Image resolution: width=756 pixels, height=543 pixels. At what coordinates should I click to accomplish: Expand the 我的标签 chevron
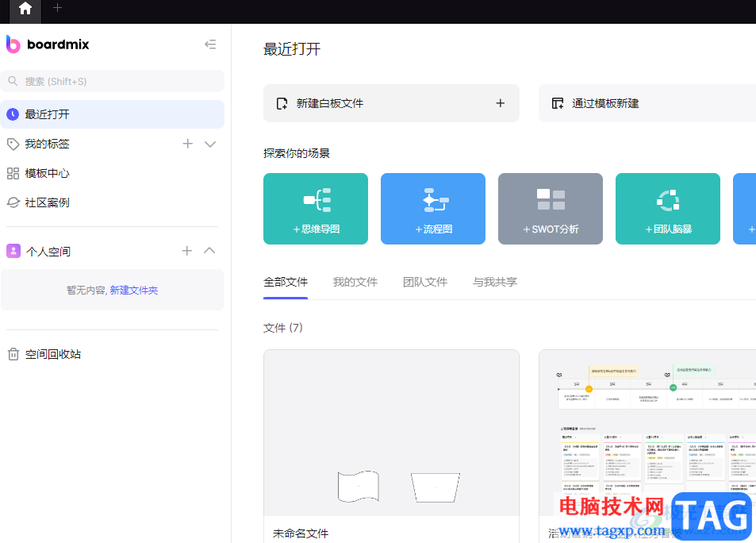[x=210, y=144]
